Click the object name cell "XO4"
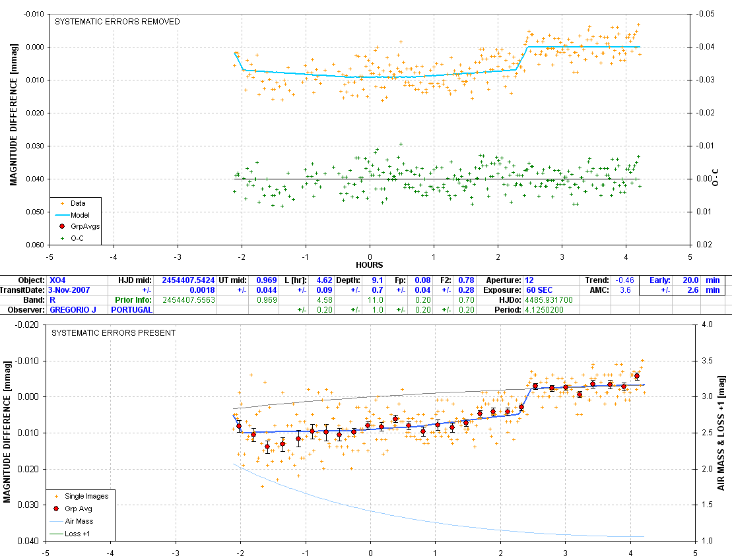Image resolution: width=732 pixels, height=560 pixels. coord(57,280)
